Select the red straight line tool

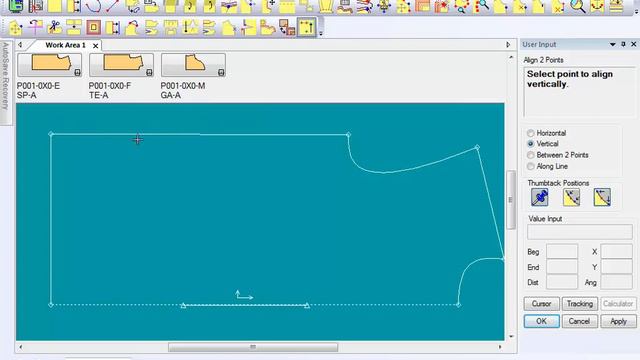[113, 6]
